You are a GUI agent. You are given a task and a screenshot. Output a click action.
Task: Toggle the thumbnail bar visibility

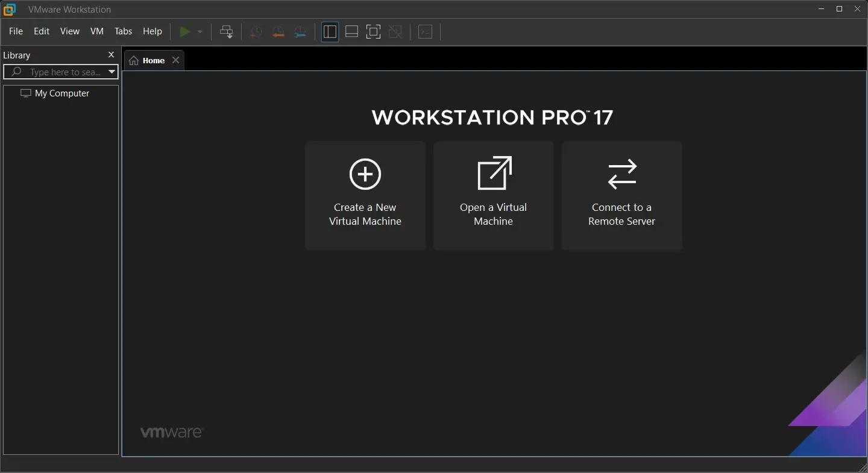point(351,31)
